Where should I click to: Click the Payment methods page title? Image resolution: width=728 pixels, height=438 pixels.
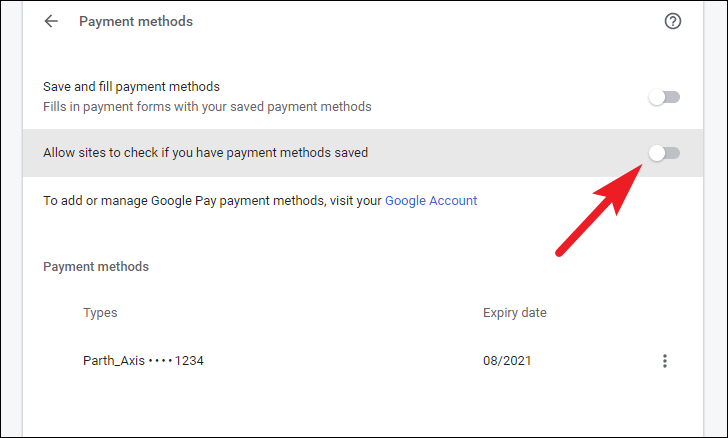[x=136, y=21]
